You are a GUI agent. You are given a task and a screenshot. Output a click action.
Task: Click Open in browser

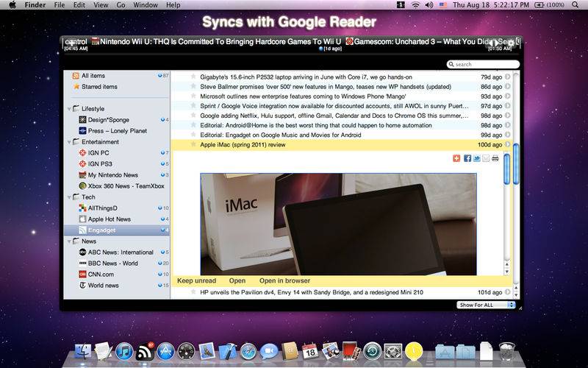[x=284, y=280]
